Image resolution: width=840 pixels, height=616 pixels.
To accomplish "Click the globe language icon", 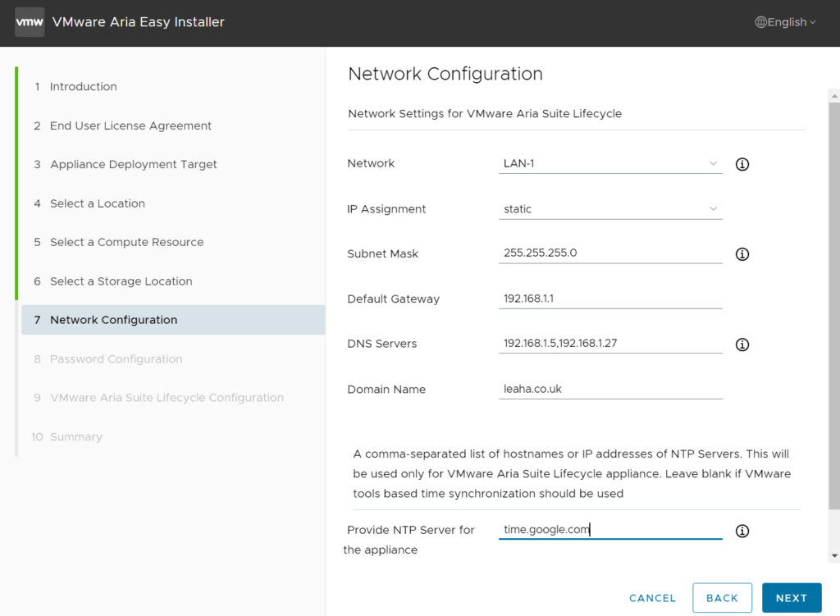I will click(760, 22).
